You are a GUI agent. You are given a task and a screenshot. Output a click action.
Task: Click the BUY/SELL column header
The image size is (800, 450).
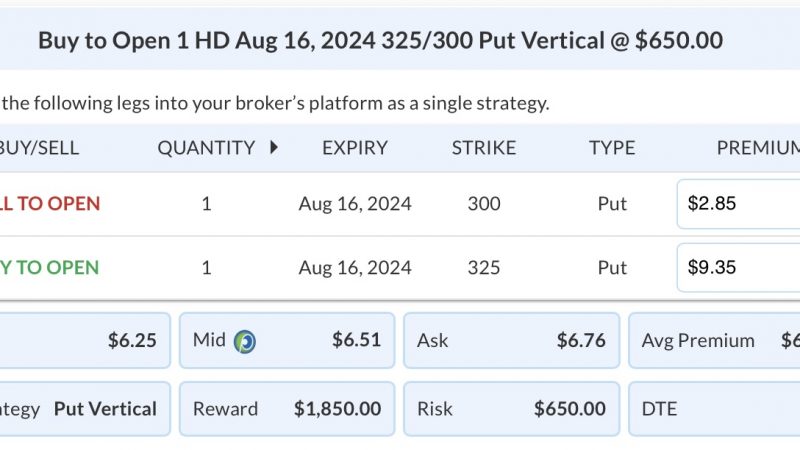pyautogui.click(x=39, y=148)
